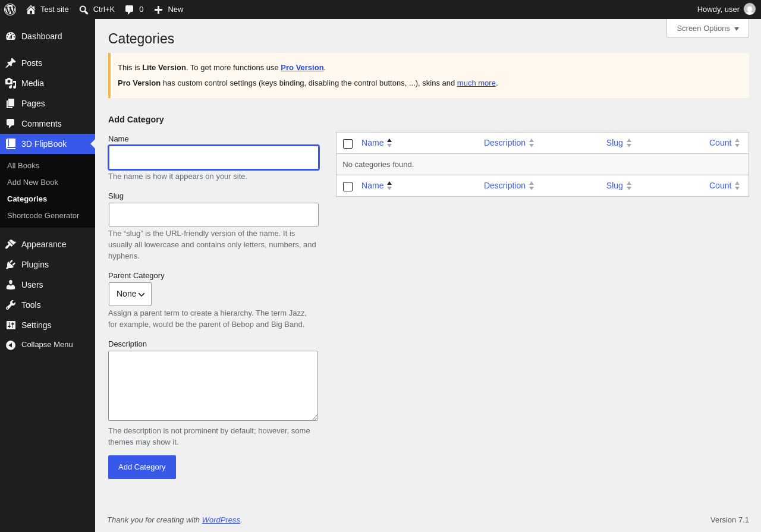Click the Pages icon in sidebar

point(11,103)
